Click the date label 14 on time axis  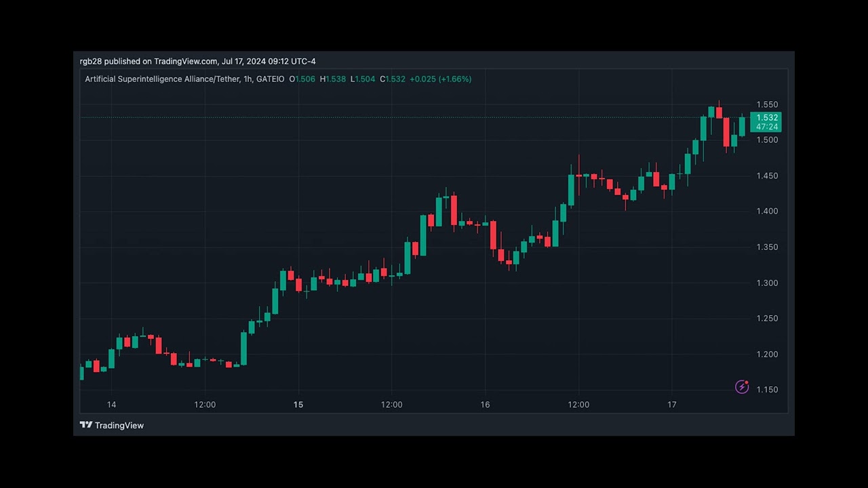111,405
